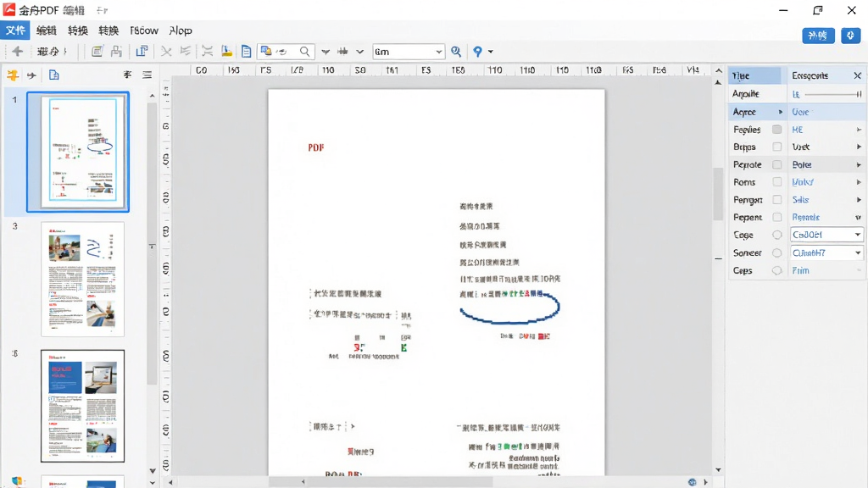Click the image insert icon in search box
Viewport: 868px width, 488px height.
coord(266,52)
